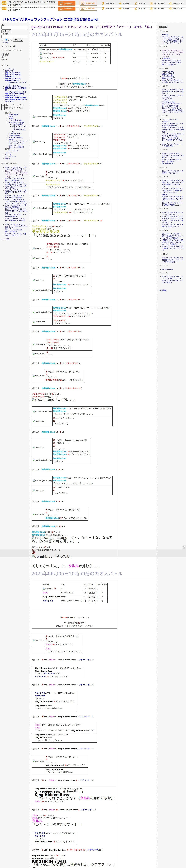186x868 pixels.
Task: Open 皇城セツナ in update history
Action: tap(166, 122)
